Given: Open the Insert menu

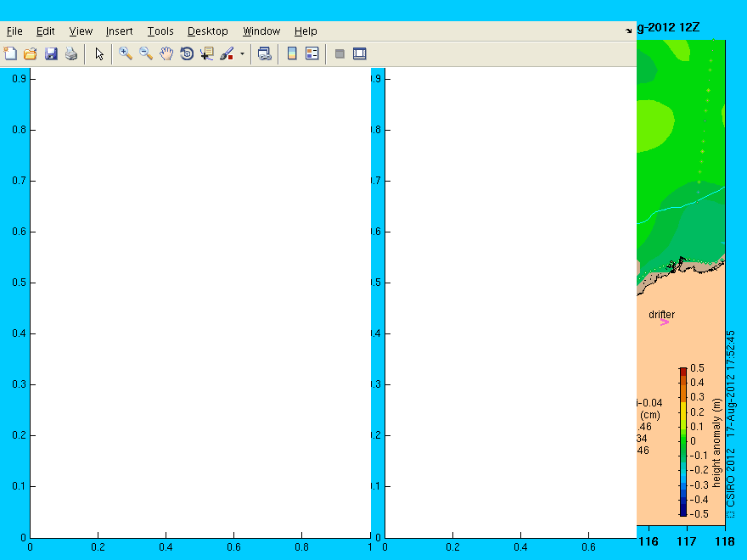Looking at the screenshot, I should [119, 31].
